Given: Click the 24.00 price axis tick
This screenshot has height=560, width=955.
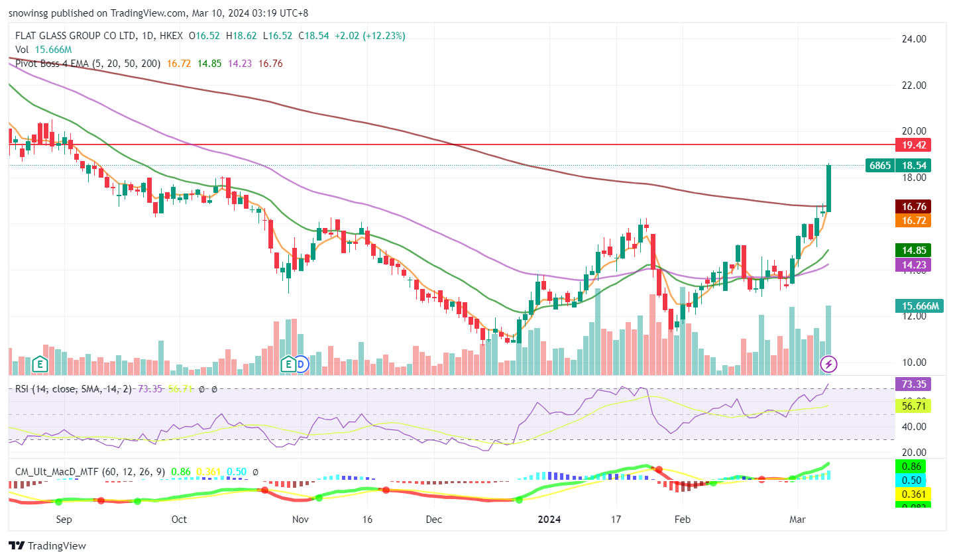Looking at the screenshot, I should [914, 39].
